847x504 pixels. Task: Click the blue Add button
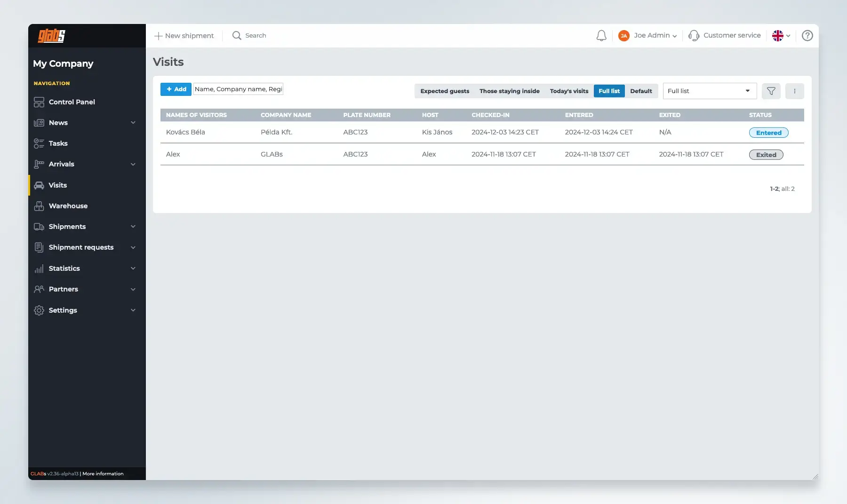click(x=176, y=89)
